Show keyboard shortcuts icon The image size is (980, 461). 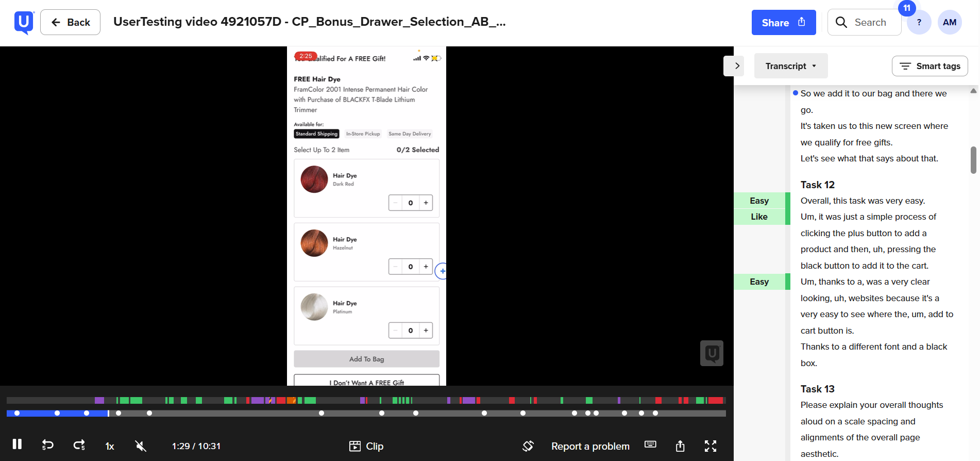[650, 444]
